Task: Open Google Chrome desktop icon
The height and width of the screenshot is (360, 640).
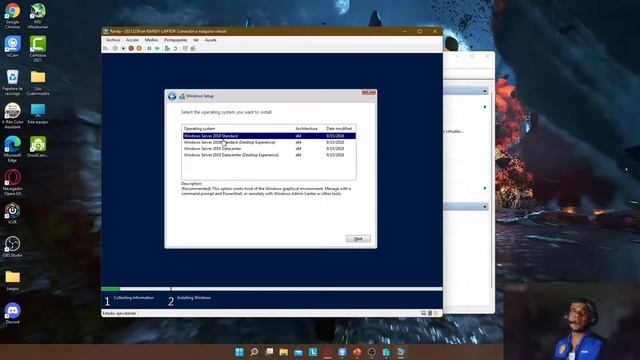Action: click(x=12, y=16)
